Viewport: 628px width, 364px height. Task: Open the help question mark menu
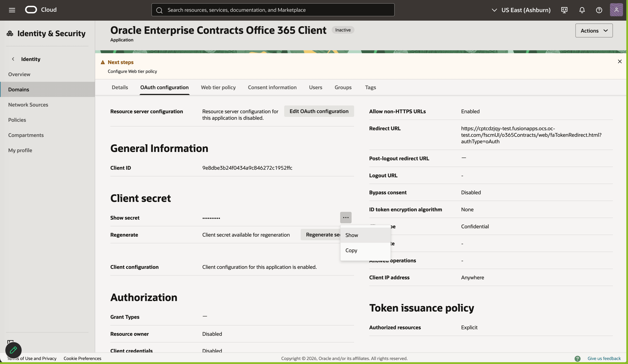click(x=599, y=10)
